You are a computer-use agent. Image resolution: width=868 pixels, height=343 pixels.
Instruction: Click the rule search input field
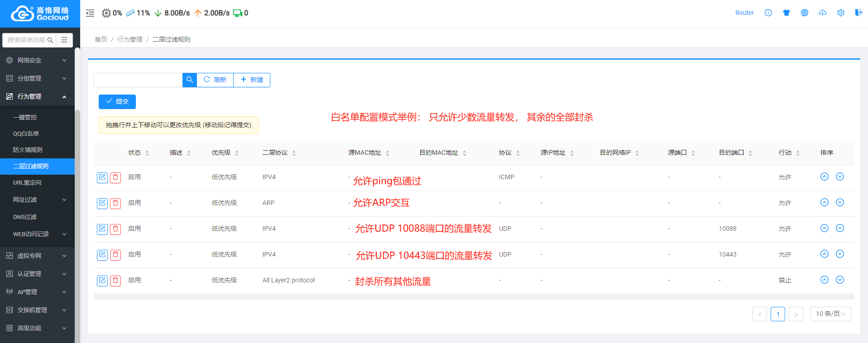point(138,80)
